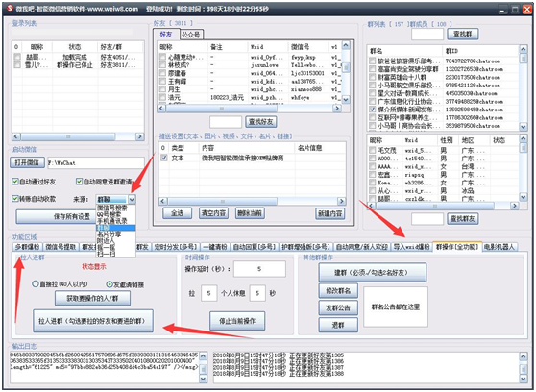Open the 自动同意/新人欢迎 tab
The height and width of the screenshot is (392, 536).
pos(362,247)
